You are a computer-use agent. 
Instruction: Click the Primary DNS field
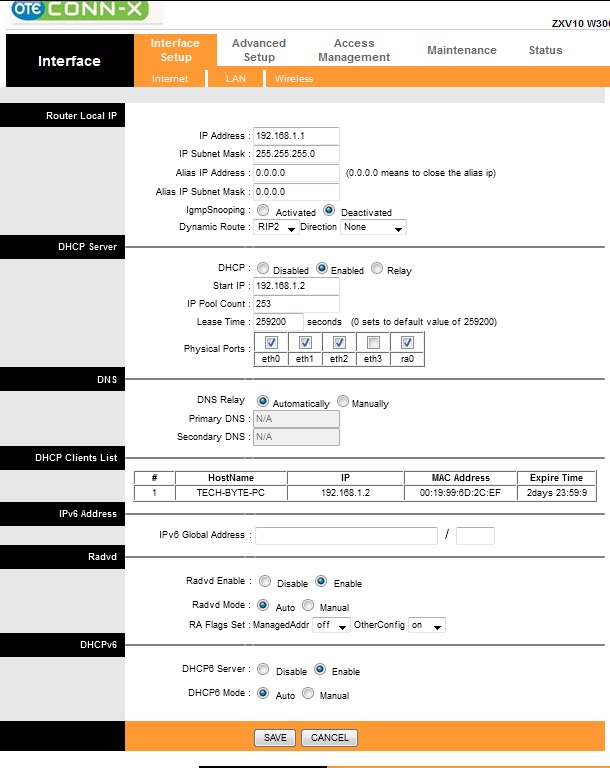point(296,419)
